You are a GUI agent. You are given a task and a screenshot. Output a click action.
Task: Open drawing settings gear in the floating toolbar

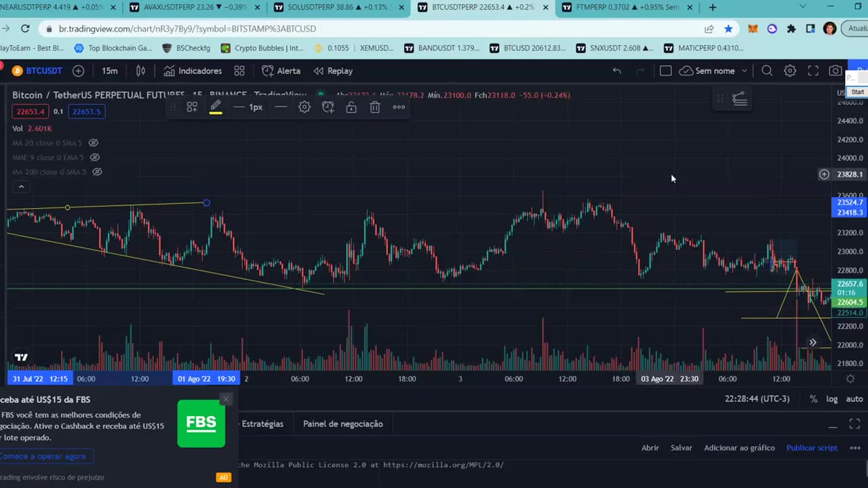[x=304, y=107]
